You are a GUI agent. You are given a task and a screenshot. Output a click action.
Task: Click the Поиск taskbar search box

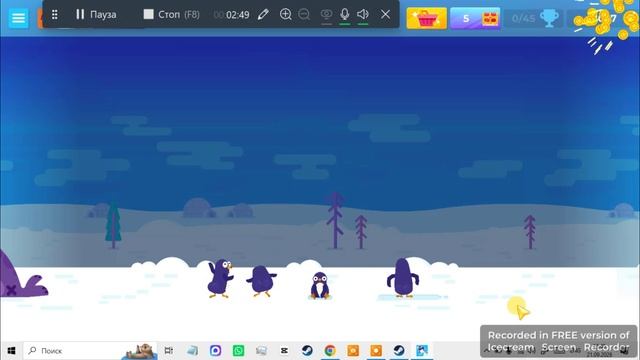[x=90, y=351]
